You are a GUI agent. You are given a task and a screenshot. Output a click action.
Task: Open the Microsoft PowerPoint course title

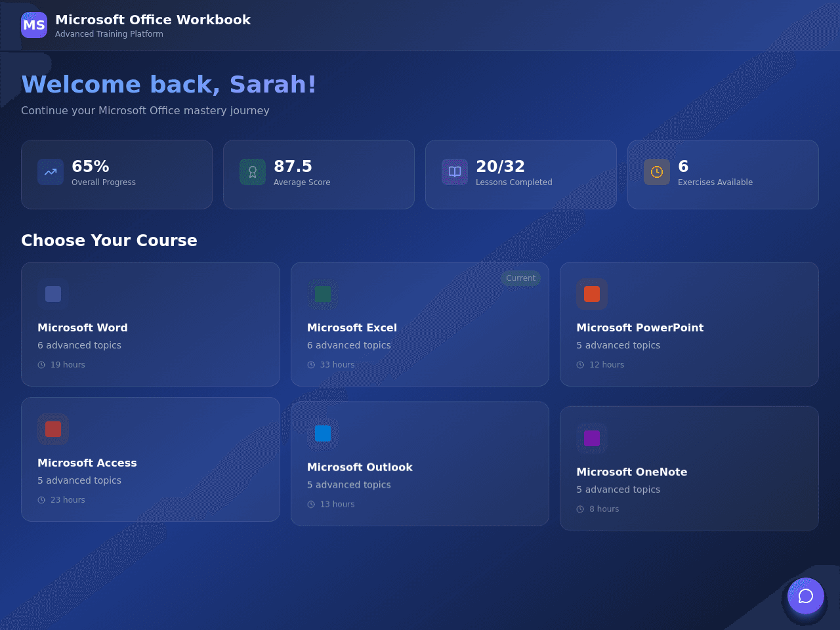click(640, 327)
